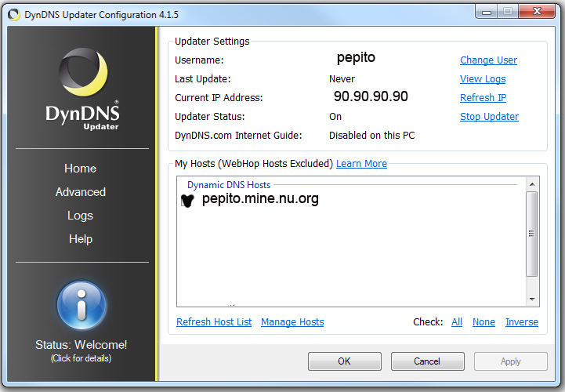Open View Logs link
Viewport: 565px width, 392px height.
[x=483, y=79]
